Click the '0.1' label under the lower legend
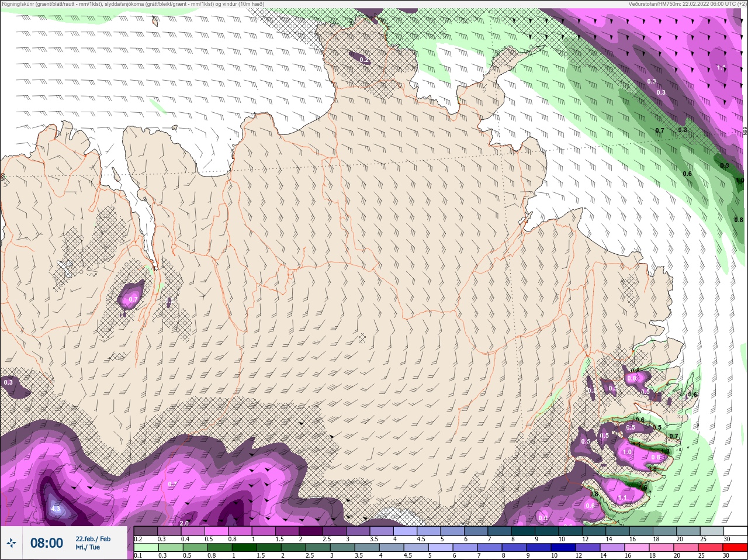The width and height of the screenshot is (748, 560). coord(137,555)
